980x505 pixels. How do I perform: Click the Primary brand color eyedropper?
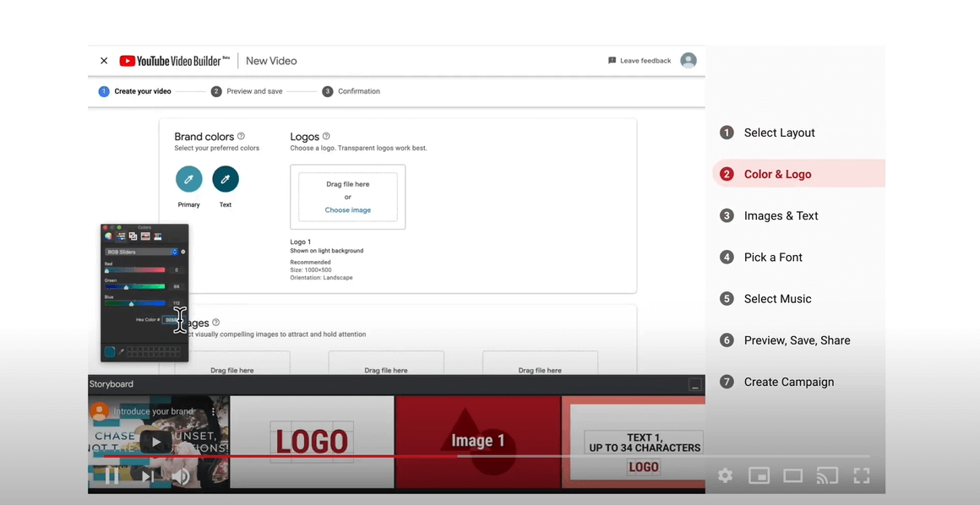(x=188, y=179)
